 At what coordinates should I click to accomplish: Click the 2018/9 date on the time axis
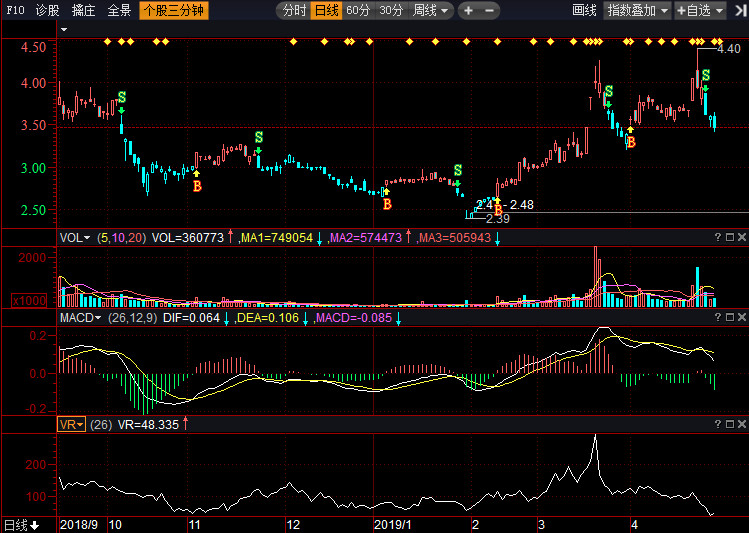point(80,524)
